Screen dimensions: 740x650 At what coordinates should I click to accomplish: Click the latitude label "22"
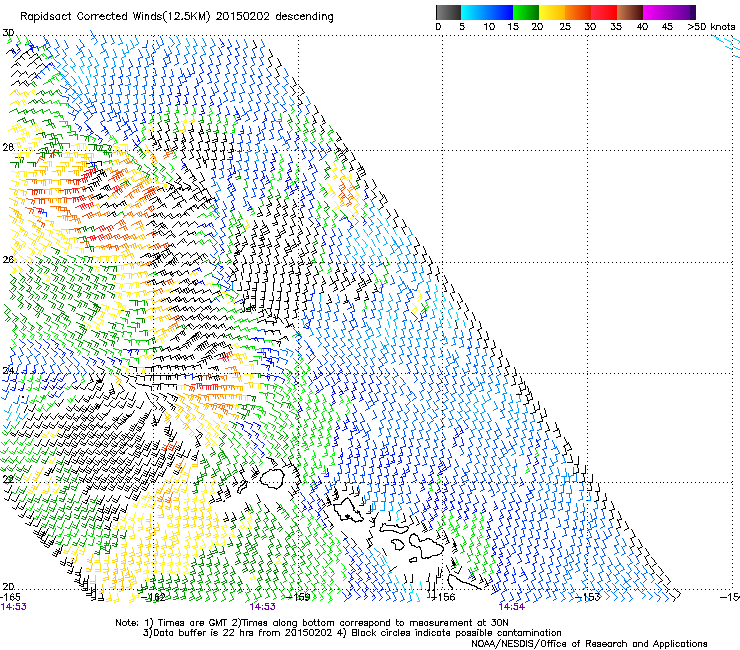(x=8, y=479)
